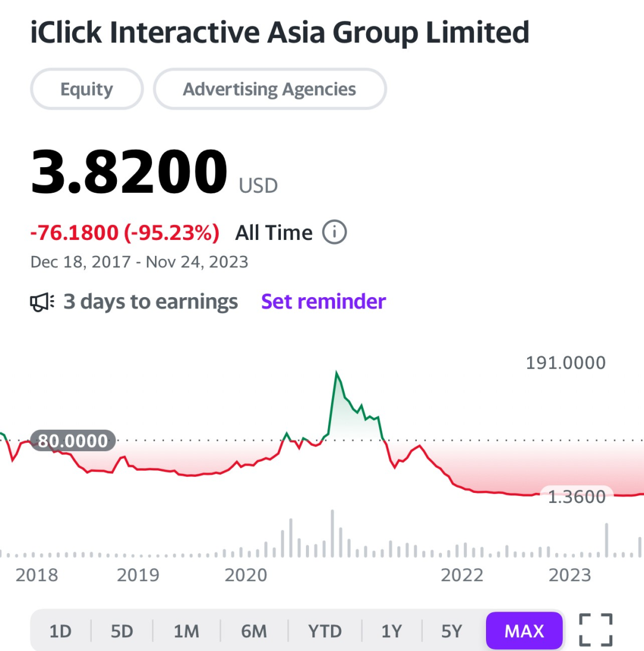The image size is (644, 651).
Task: Select the MAX range button
Action: coord(524,631)
